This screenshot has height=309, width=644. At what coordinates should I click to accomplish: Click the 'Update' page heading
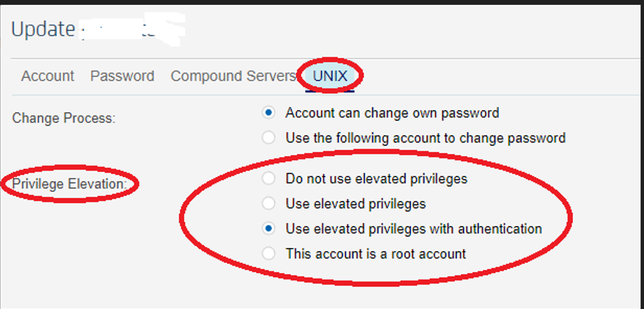click(43, 29)
